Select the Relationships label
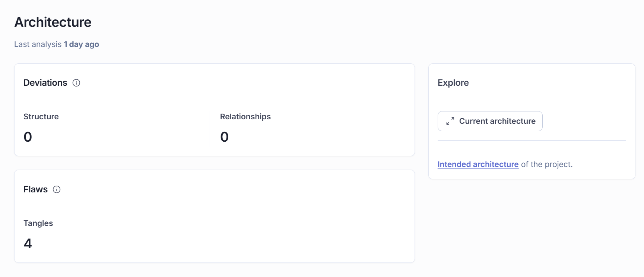Image resolution: width=644 pixels, height=277 pixels. tap(245, 117)
